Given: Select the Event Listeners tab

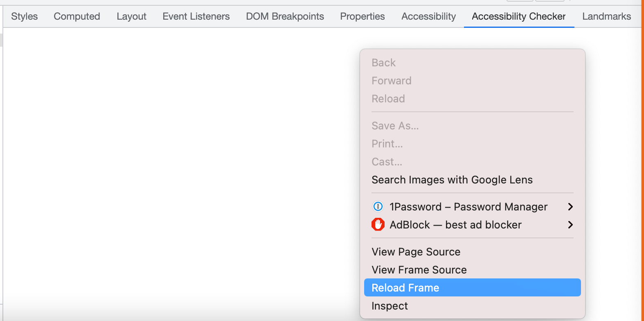Looking at the screenshot, I should (x=196, y=16).
